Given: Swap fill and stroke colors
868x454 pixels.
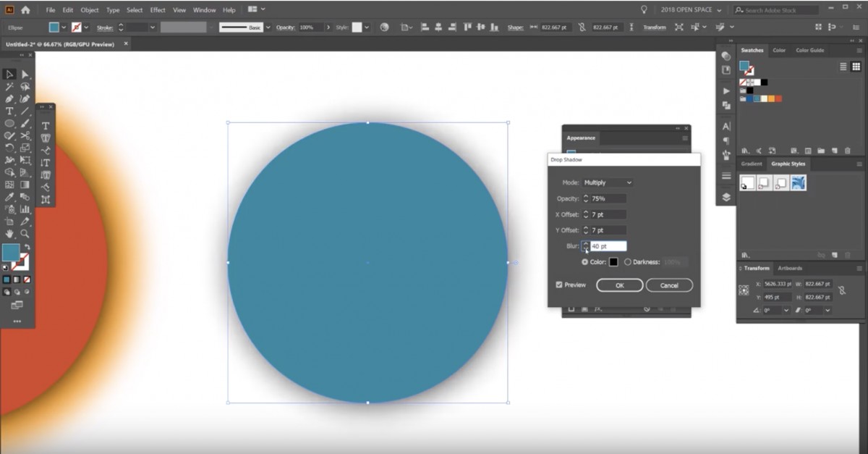Looking at the screenshot, I should pos(27,247).
